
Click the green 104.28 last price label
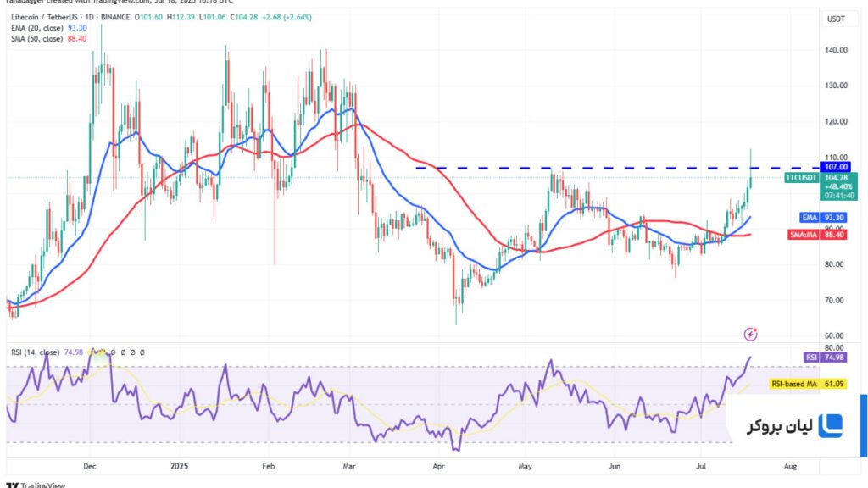(836, 178)
